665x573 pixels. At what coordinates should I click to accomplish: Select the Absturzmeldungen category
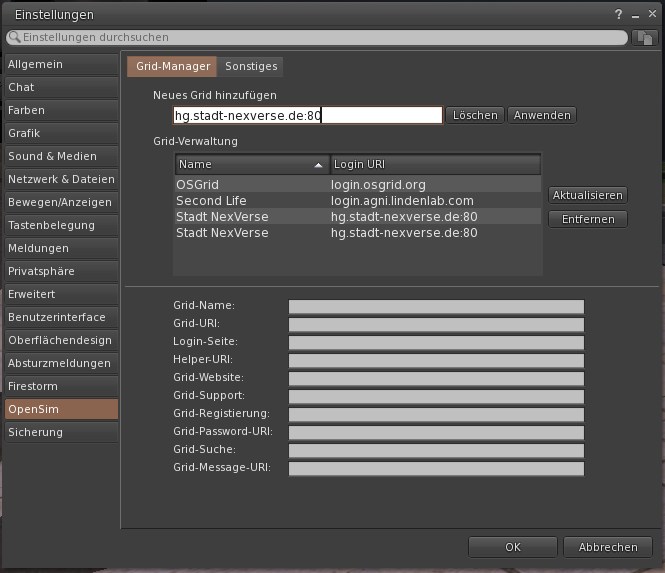pyautogui.click(x=62, y=363)
